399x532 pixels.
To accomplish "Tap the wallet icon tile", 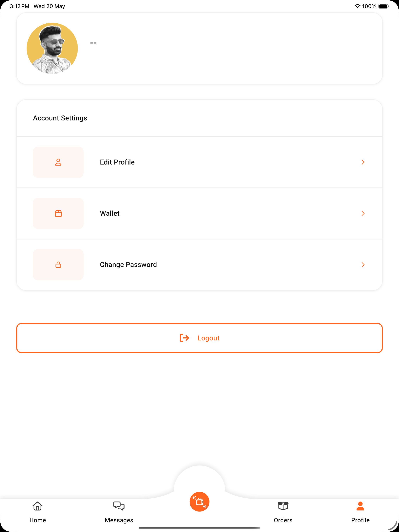I will click(58, 213).
